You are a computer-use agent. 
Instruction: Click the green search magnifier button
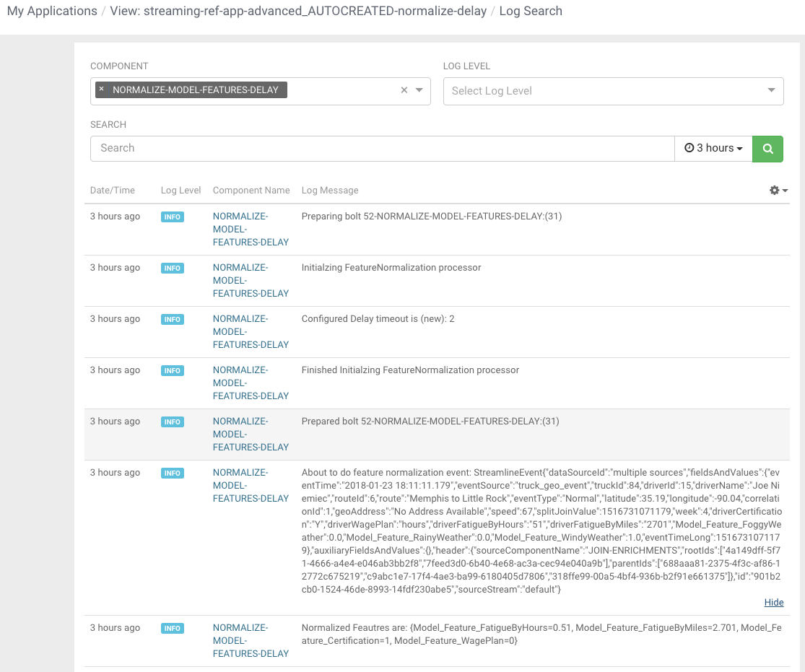click(767, 148)
